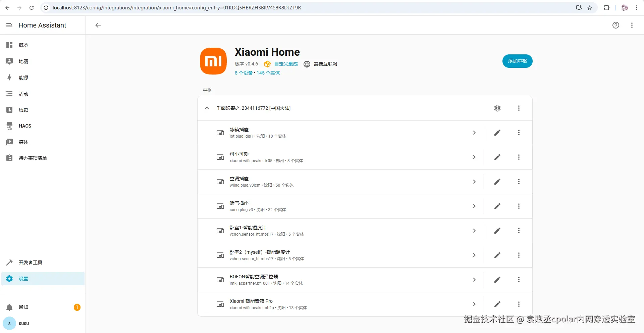Click the install app icon in address bar
Image resolution: width=644 pixels, height=333 pixels.
click(579, 8)
